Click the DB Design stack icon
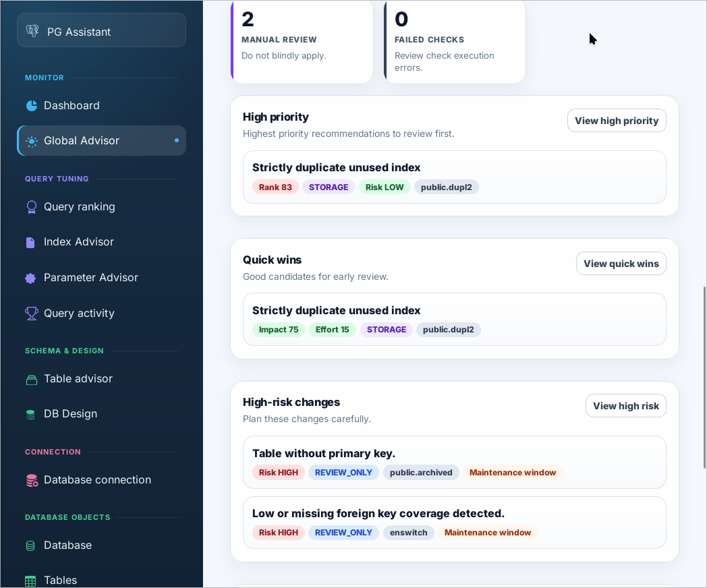Screen dimensions: 707x588 point(30,414)
